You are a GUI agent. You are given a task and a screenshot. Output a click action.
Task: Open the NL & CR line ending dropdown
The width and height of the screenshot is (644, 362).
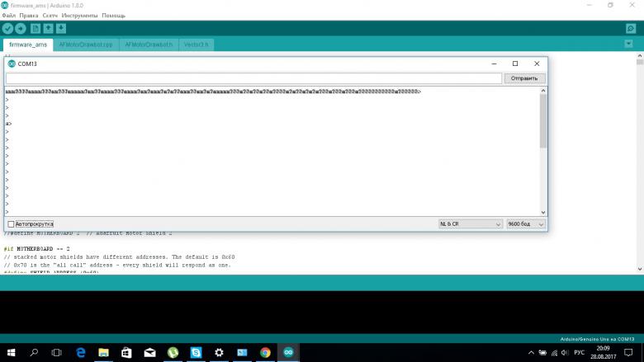[x=471, y=224]
